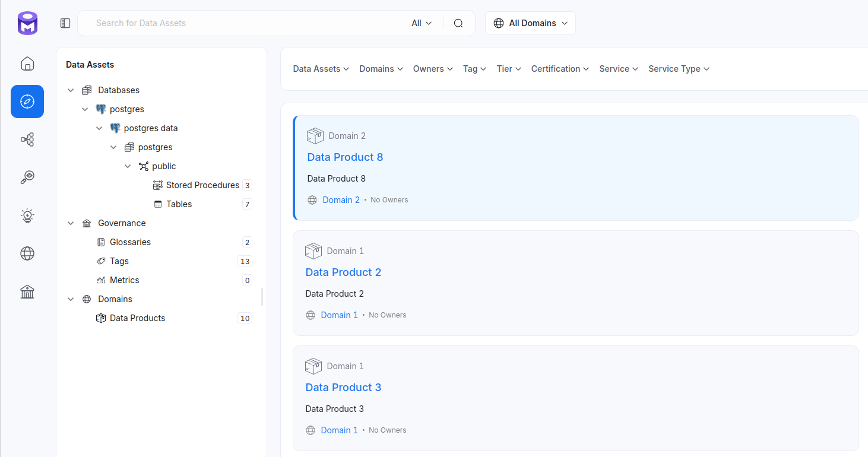Click Domain 1 link under Data Product 2
Viewport: 868px width, 457px height.
[x=339, y=315]
